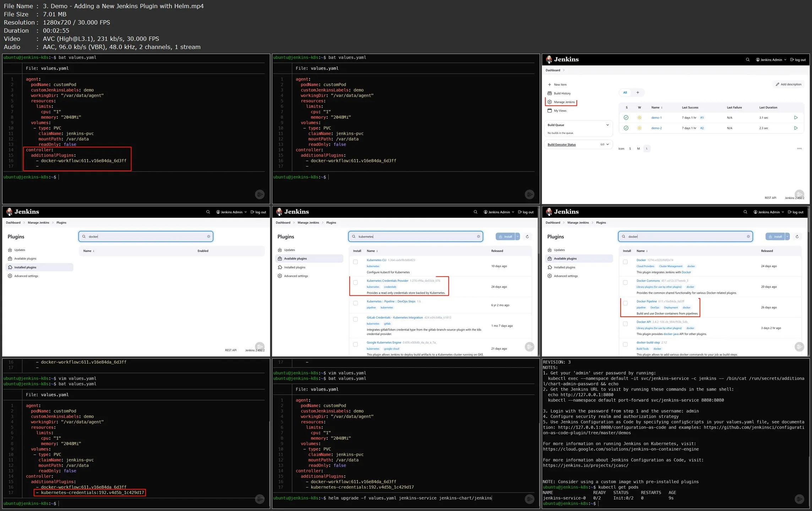This screenshot has height=511, width=812.
Task: Click the kubernetes plugin search field
Action: coord(415,237)
